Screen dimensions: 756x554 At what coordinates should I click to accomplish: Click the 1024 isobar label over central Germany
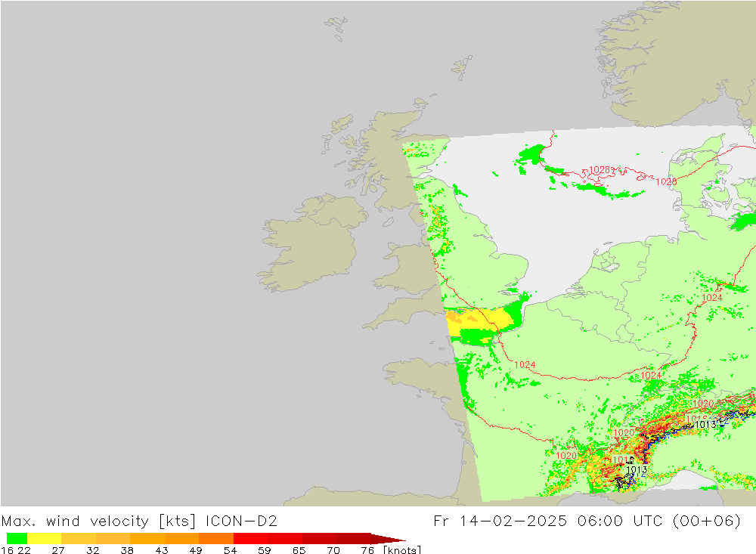coord(712,298)
